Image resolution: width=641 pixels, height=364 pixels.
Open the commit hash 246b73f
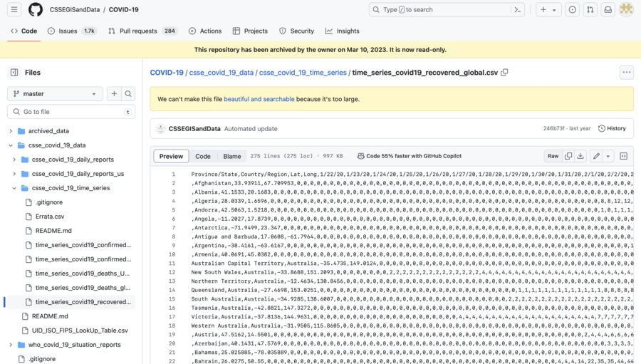click(x=553, y=128)
